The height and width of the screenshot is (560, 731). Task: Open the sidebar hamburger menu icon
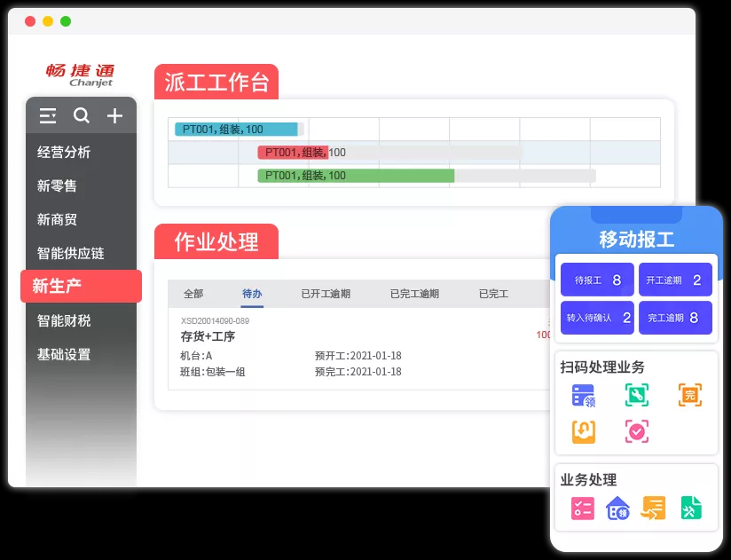(48, 116)
